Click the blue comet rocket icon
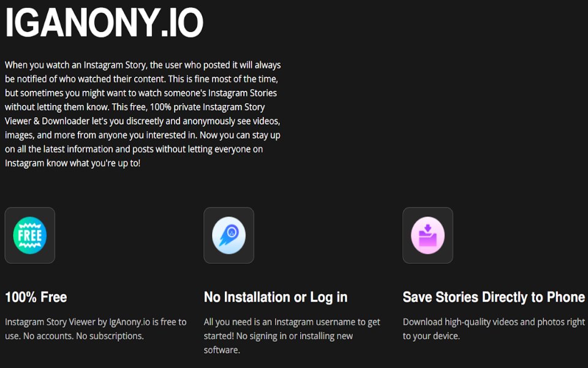Image resolution: width=588 pixels, height=368 pixels. click(x=228, y=236)
